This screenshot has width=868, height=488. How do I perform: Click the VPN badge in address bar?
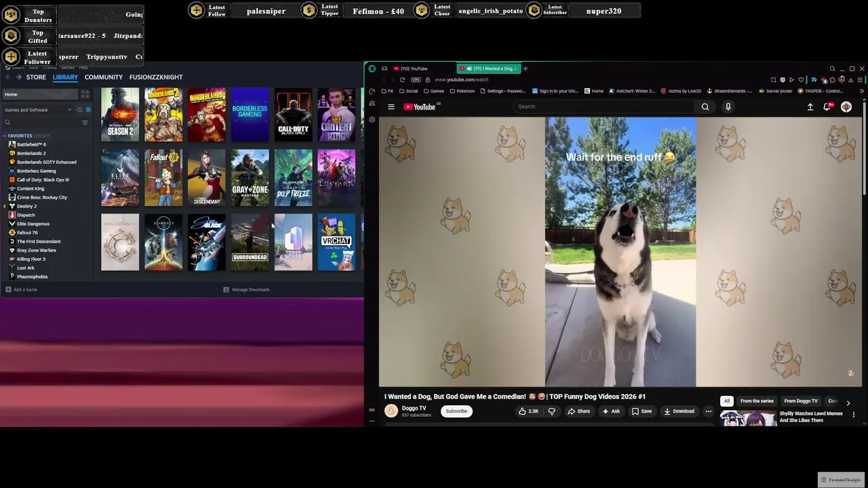(x=416, y=79)
